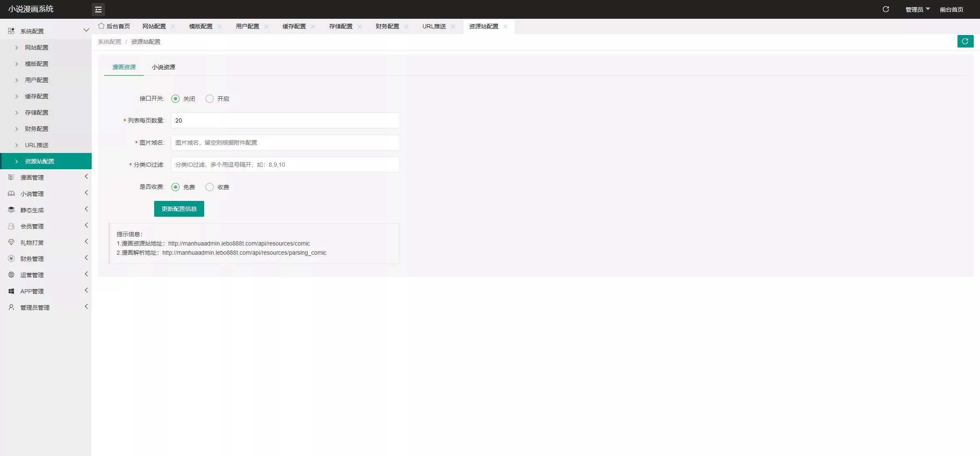This screenshot has height=456, width=980.
Task: Click the 漫画管理 sidebar icon
Action: (x=11, y=177)
